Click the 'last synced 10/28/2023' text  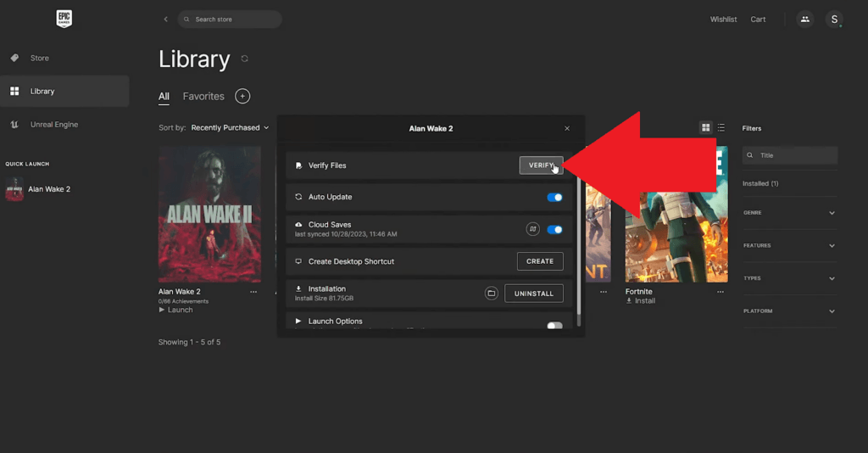point(346,234)
